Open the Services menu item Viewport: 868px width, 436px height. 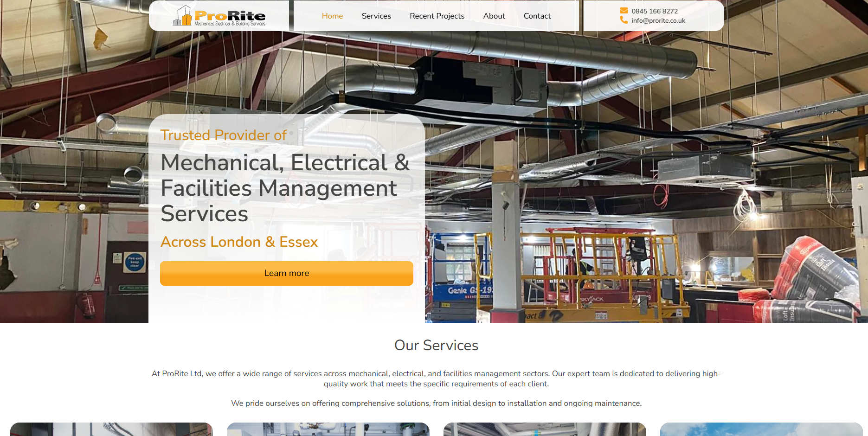click(x=376, y=16)
